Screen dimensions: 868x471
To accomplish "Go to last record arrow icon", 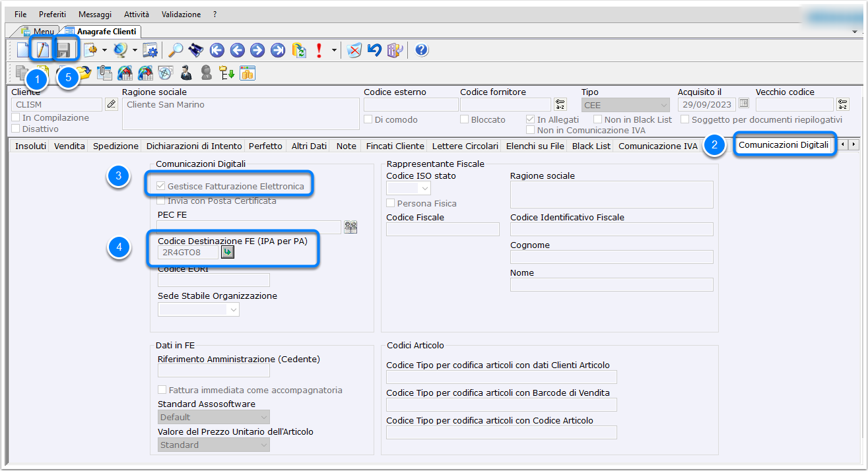I will pos(278,50).
